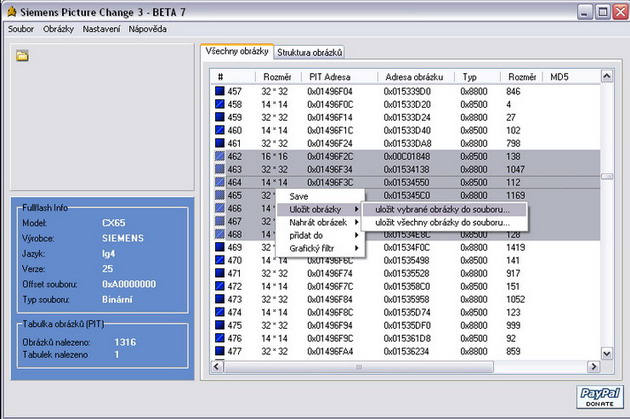
Task: Minimize the Siemens Picture Change window
Action: [585, 12]
